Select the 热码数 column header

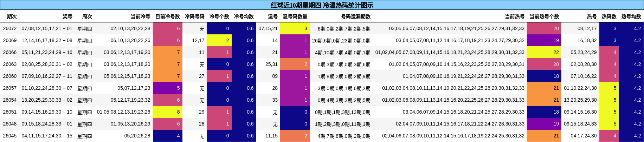609,16
